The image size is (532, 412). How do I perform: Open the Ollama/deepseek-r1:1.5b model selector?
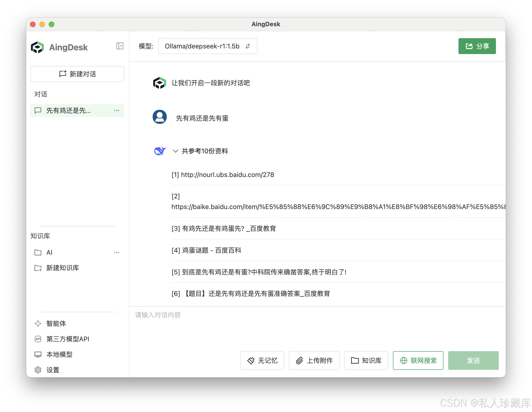click(207, 46)
